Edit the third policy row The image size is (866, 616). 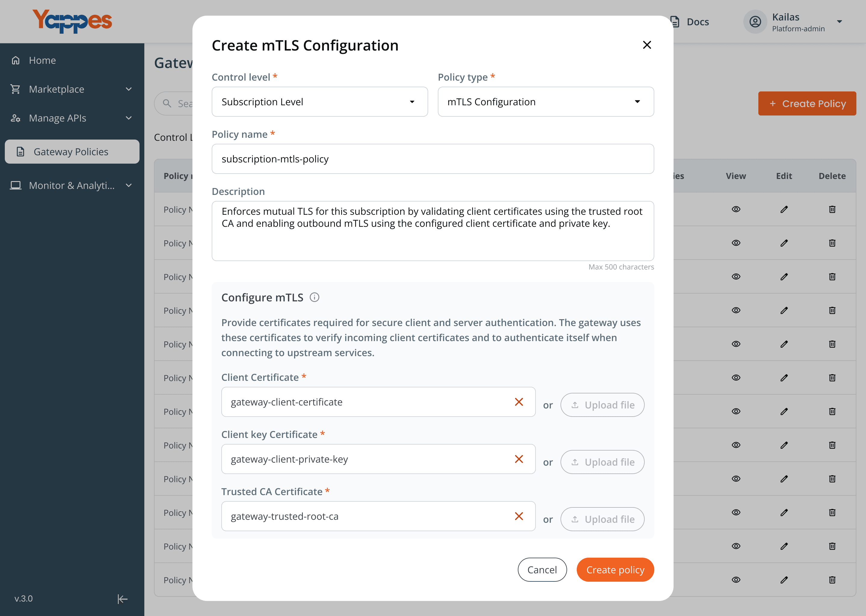pos(784,276)
